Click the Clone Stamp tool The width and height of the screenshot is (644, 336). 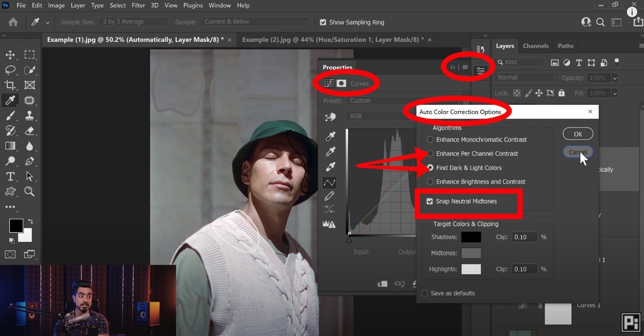30,116
